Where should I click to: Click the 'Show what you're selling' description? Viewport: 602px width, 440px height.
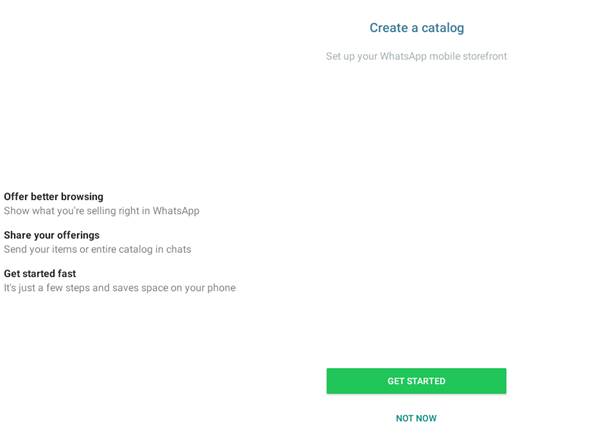point(101,211)
